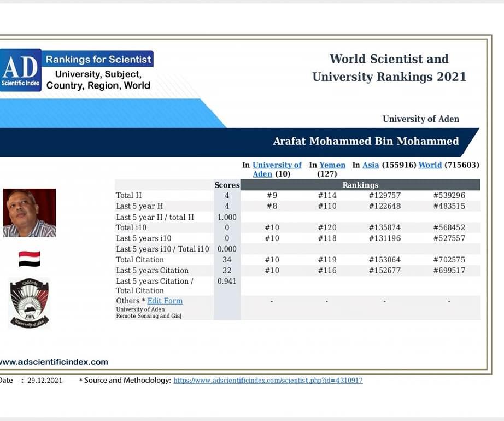Image resolution: width=504 pixels, height=421 pixels.
Task: Click the Total Citation score 34
Action: pyautogui.click(x=227, y=260)
